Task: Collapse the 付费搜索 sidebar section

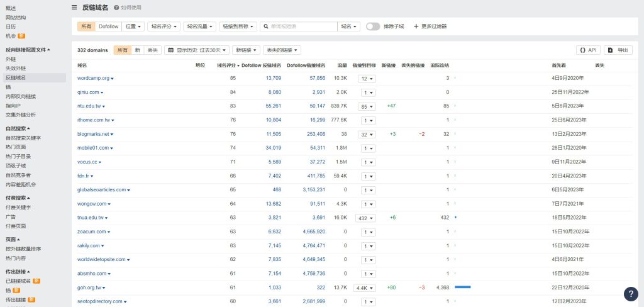Action: [18, 198]
